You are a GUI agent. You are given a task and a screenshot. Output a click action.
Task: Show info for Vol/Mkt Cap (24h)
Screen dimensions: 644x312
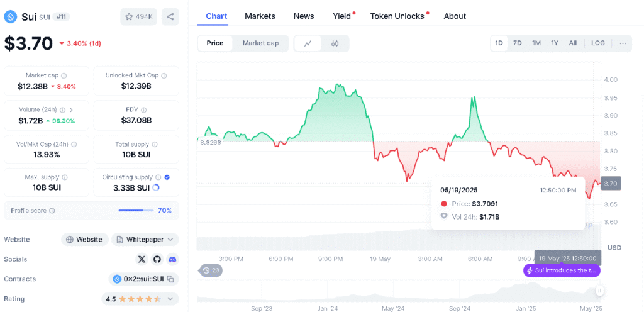pyautogui.click(x=74, y=145)
